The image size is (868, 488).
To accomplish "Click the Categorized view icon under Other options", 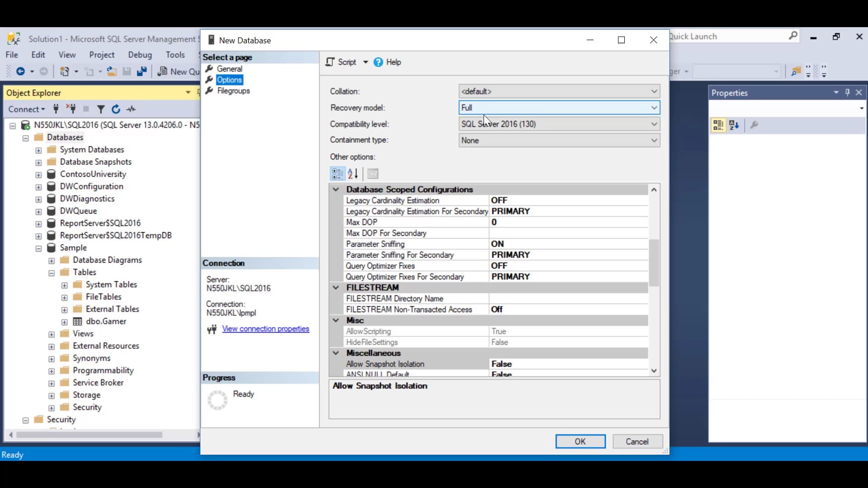I will click(x=337, y=174).
